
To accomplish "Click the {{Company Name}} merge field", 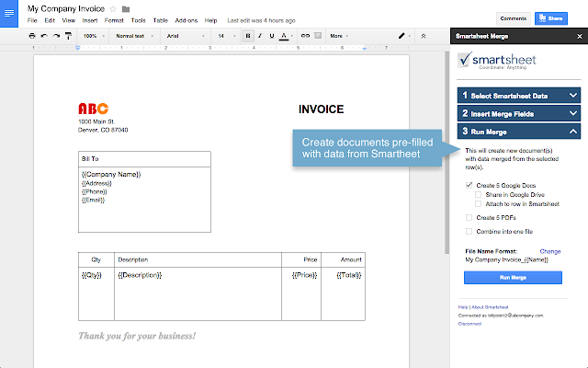I will pos(111,174).
